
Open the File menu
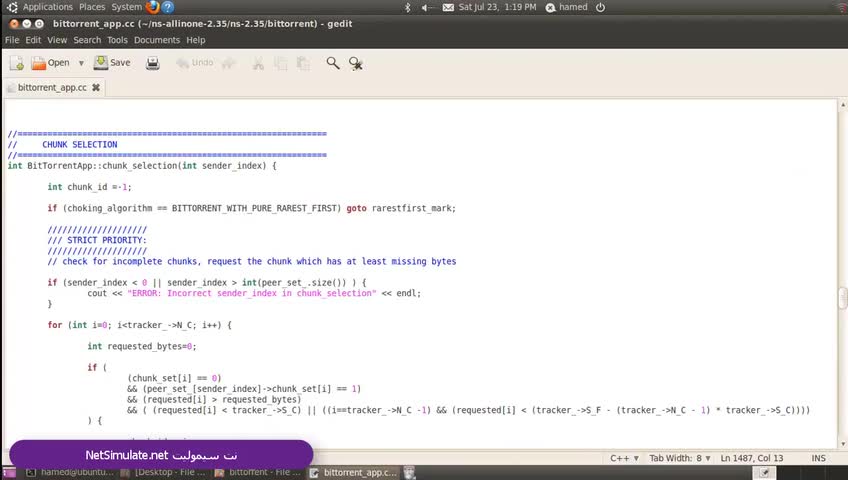click(x=12, y=40)
